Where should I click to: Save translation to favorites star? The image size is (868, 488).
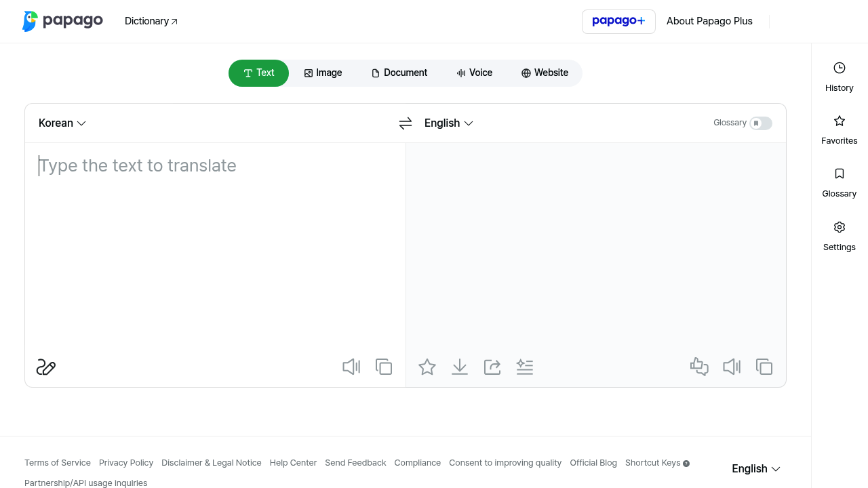[x=427, y=367]
